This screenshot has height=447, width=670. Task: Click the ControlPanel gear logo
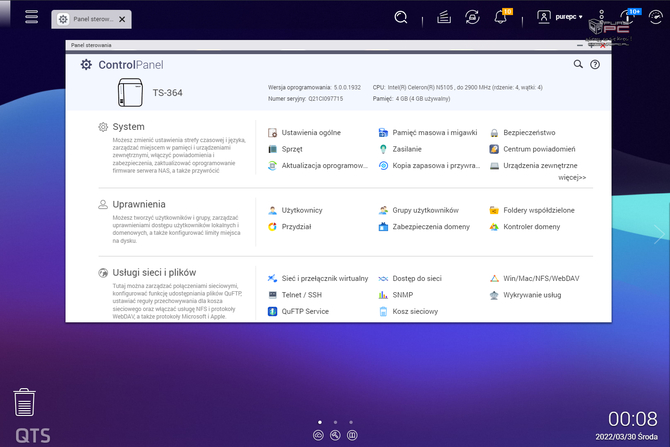click(x=86, y=65)
